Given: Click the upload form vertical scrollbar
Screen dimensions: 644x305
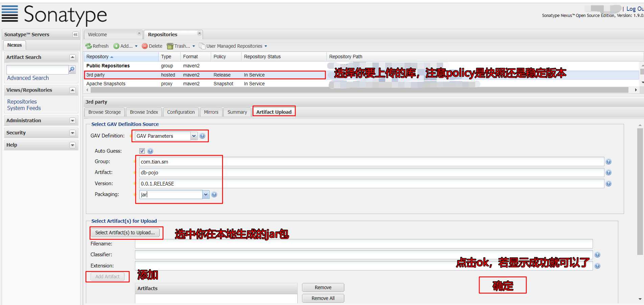Looking at the screenshot, I should tap(640, 191).
